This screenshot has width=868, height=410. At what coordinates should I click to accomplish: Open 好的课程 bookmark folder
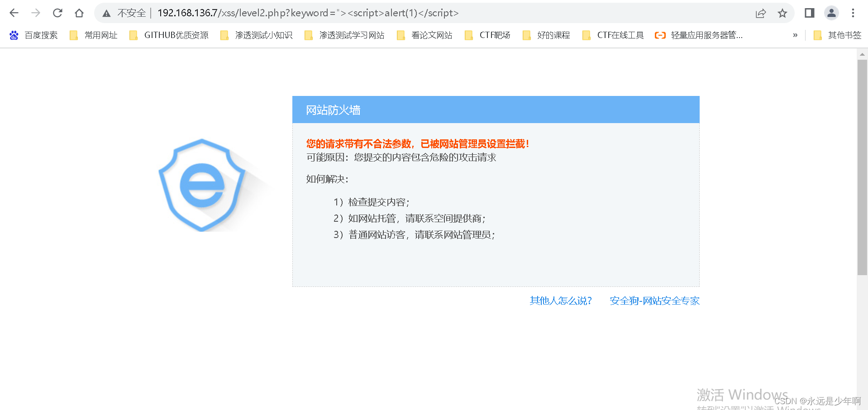[546, 35]
